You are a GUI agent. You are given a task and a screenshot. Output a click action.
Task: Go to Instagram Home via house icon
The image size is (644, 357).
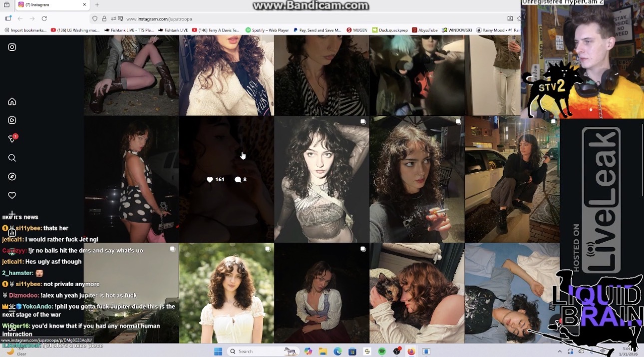12,102
